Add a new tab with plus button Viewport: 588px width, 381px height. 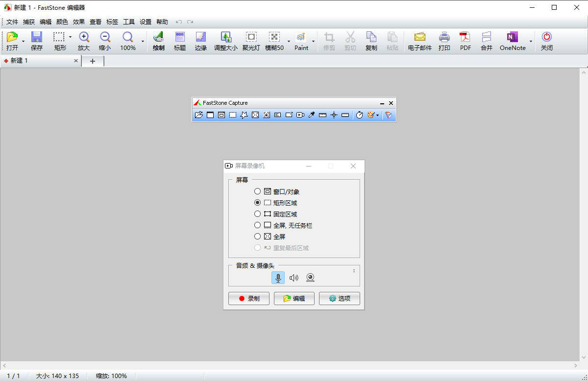93,61
